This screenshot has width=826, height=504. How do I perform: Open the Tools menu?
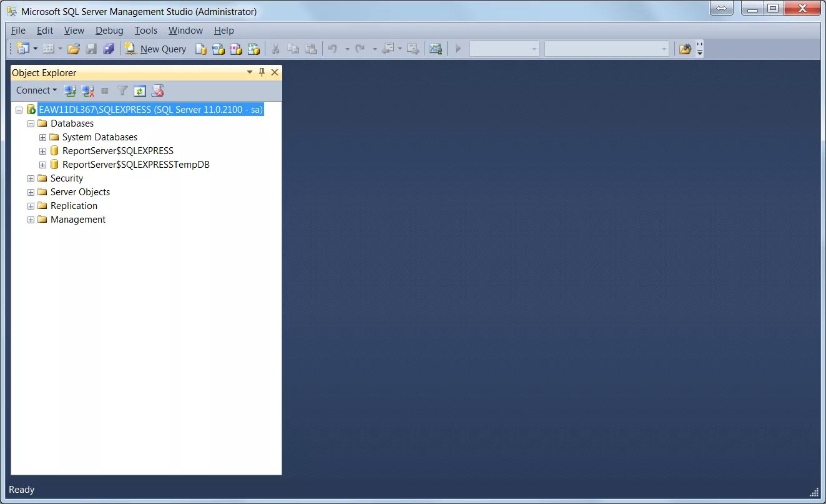coord(146,30)
